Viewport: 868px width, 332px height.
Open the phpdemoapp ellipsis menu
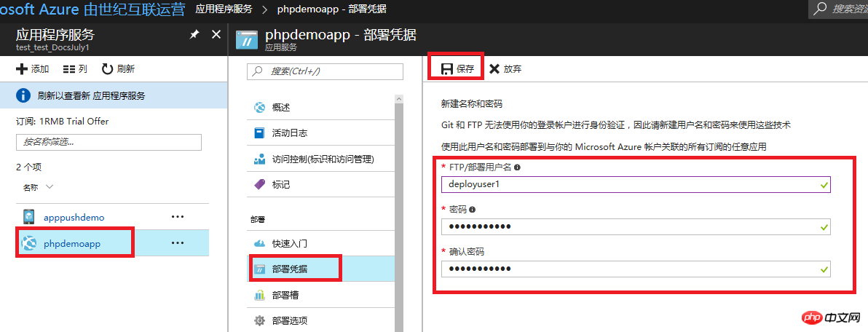[x=178, y=243]
